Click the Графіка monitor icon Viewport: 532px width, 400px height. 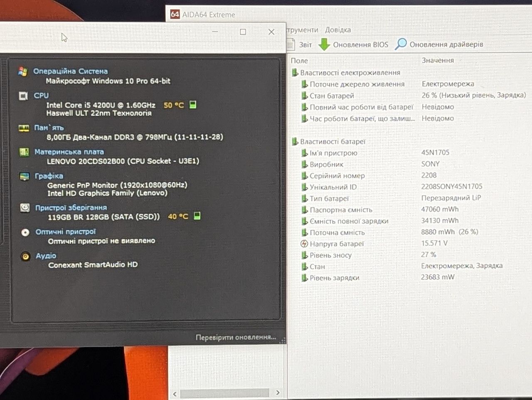coord(25,177)
